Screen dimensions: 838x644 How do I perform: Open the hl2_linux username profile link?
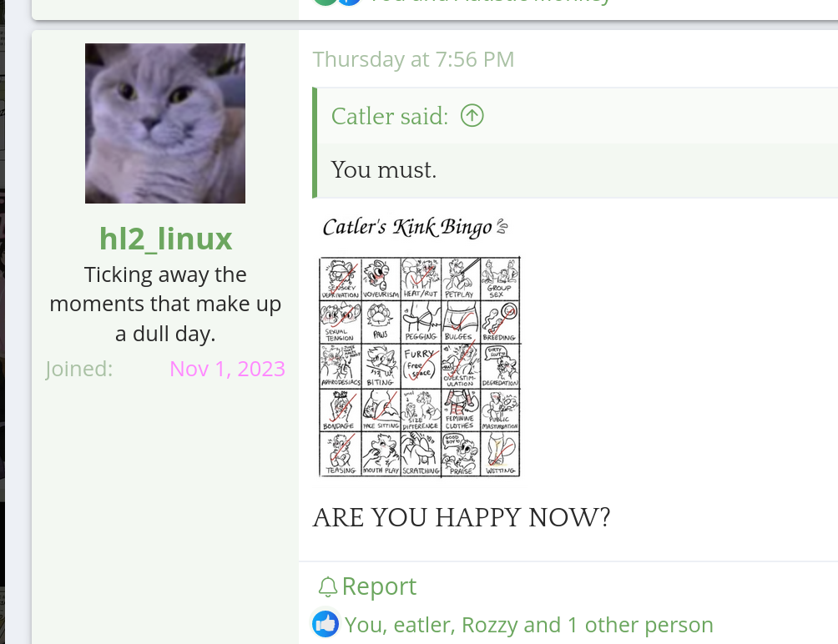(x=165, y=238)
